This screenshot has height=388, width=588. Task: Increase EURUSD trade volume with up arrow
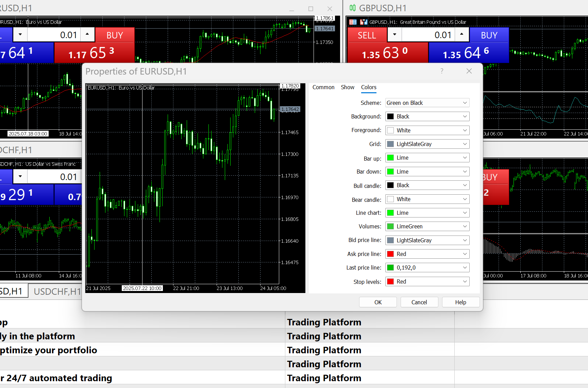pyautogui.click(x=87, y=34)
